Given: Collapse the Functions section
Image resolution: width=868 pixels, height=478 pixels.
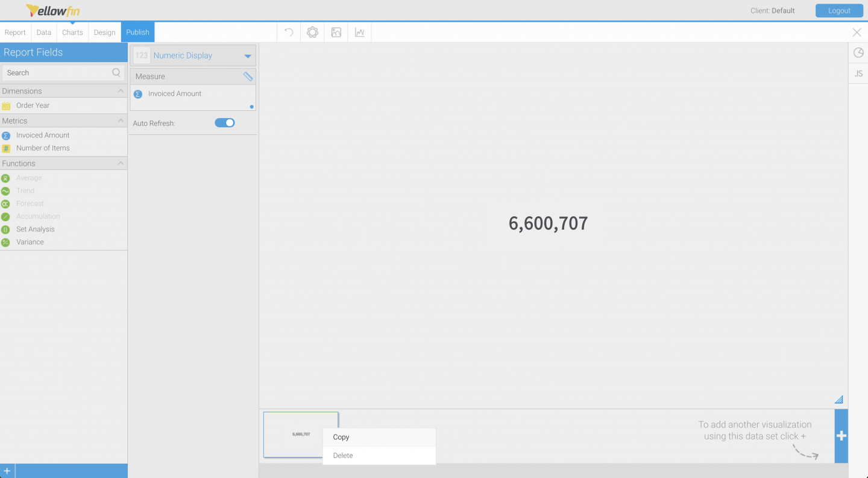Looking at the screenshot, I should click(120, 163).
